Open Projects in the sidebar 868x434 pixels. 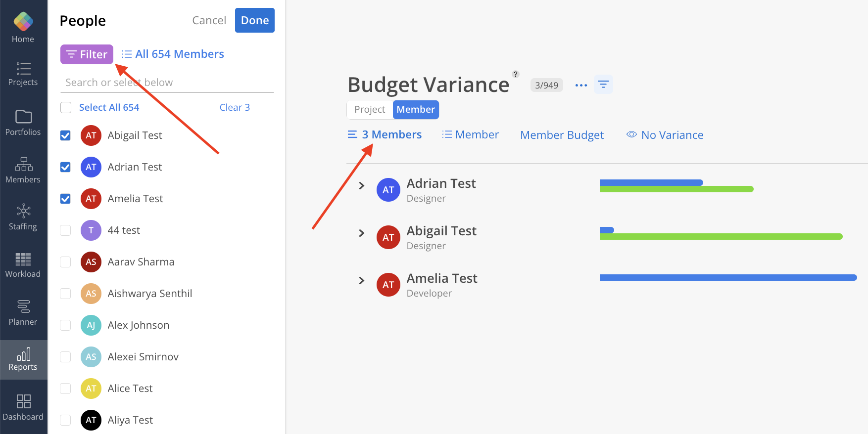click(23, 74)
